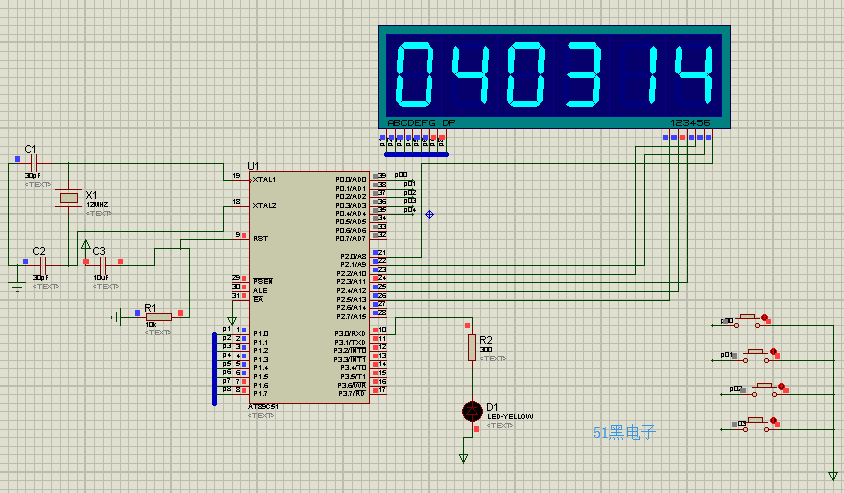Click the ALE pin name
This screenshot has width=844, height=493.
tap(260, 291)
